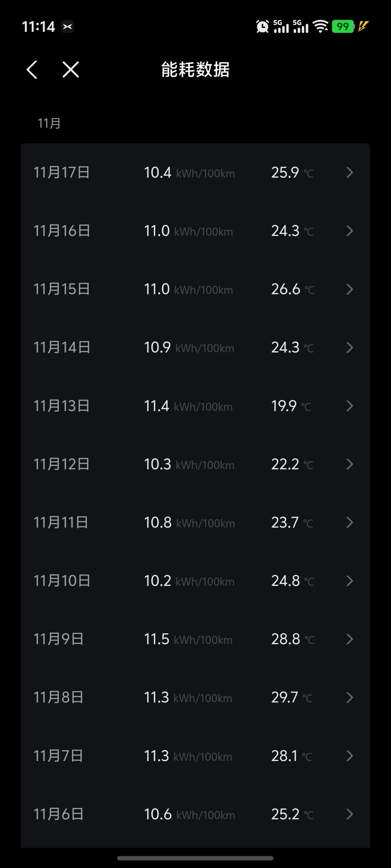This screenshot has width=391, height=868.
Task: Tap the first 5G signal icon
Action: (x=281, y=26)
